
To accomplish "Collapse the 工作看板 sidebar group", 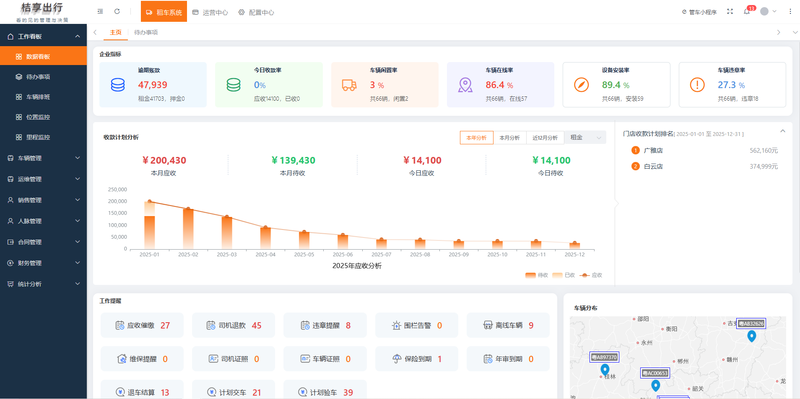I will click(43, 36).
